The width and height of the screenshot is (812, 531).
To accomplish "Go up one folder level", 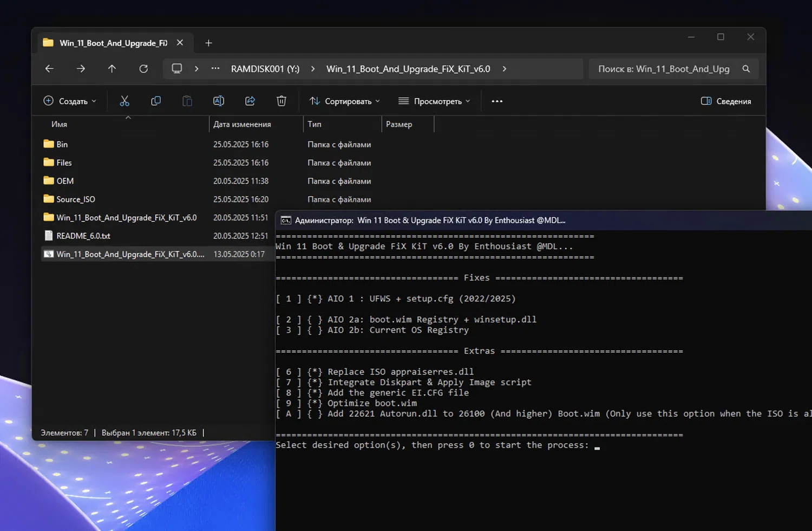I will pyautogui.click(x=112, y=69).
